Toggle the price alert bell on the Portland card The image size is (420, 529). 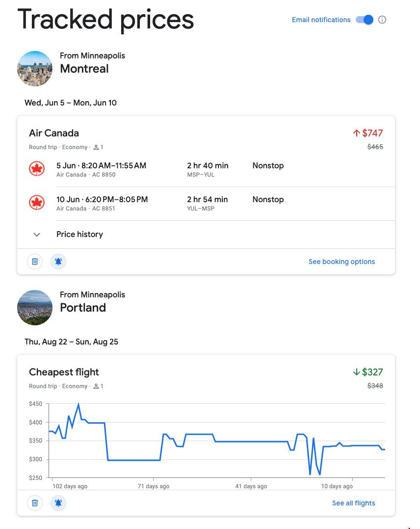click(x=58, y=503)
